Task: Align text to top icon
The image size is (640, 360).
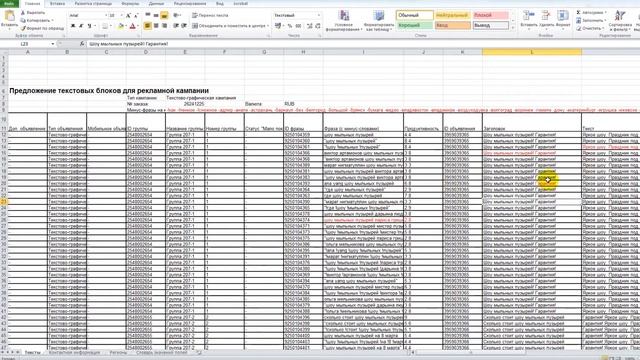Action: tap(148, 16)
